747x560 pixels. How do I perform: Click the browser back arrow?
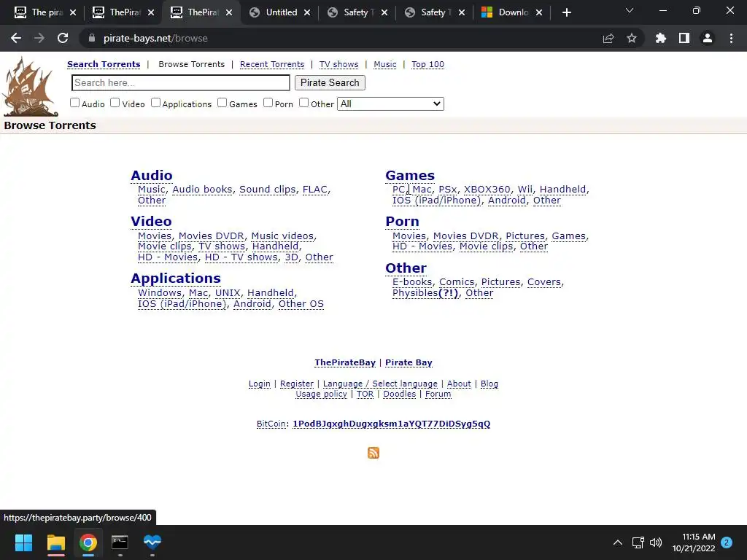(x=16, y=38)
